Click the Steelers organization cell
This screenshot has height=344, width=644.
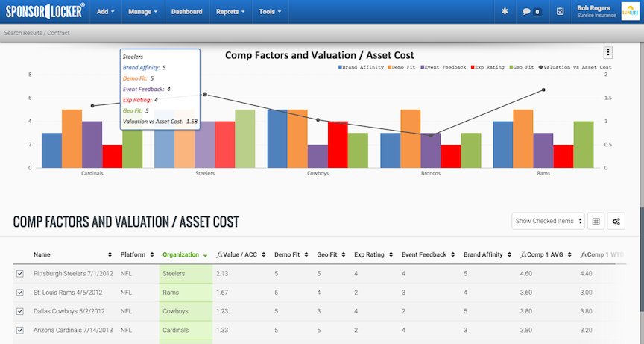pos(186,273)
